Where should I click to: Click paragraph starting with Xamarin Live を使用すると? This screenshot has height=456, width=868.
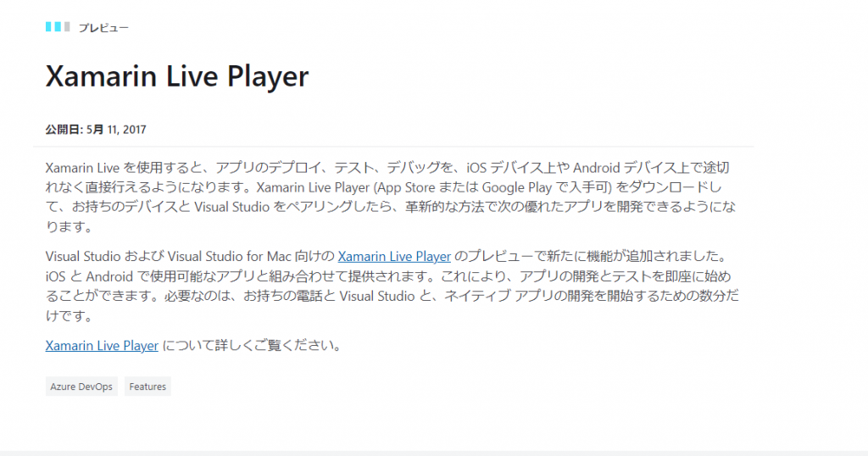click(x=391, y=197)
